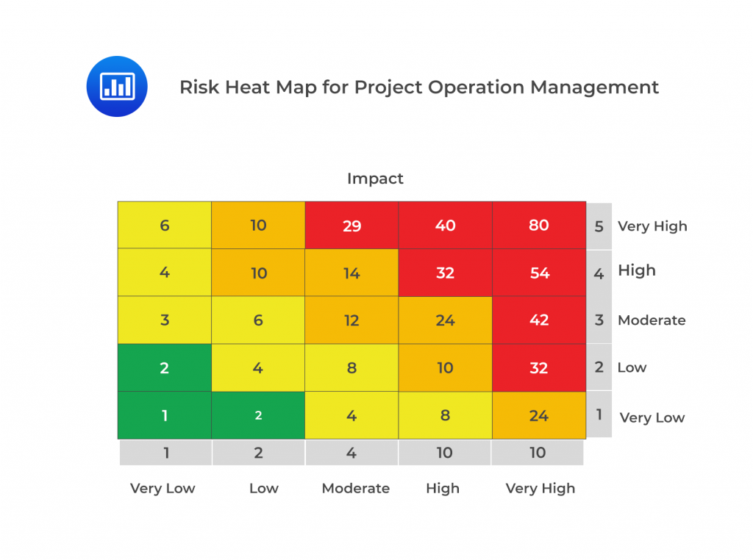Select the "Low" row label right of grid

click(632, 367)
